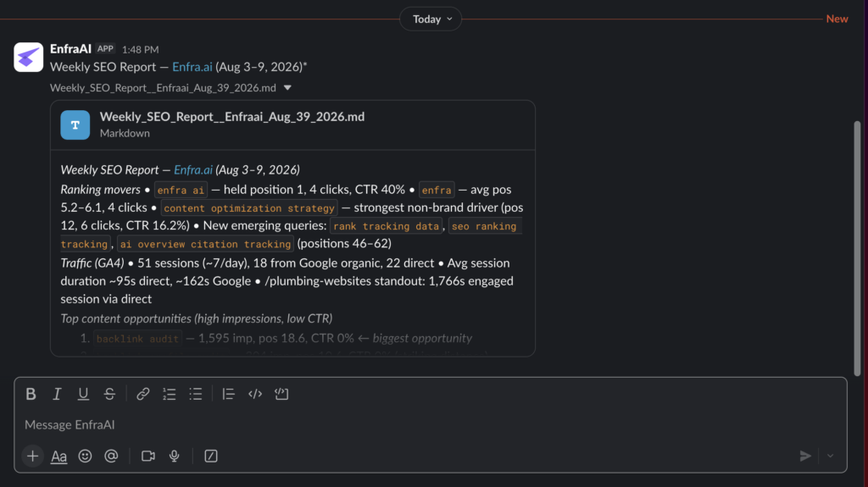Open the emoji picker
This screenshot has height=487, width=868.
[x=85, y=456]
